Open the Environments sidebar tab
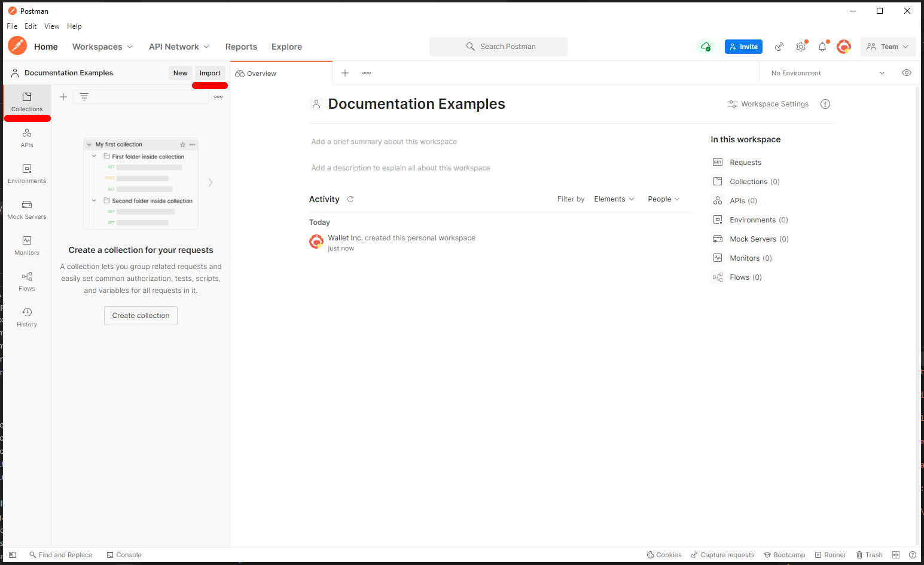 [x=27, y=174]
